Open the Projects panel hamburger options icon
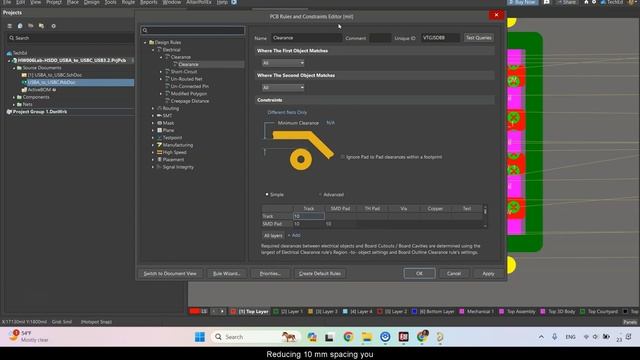The image size is (640, 360). (x=9, y=26)
